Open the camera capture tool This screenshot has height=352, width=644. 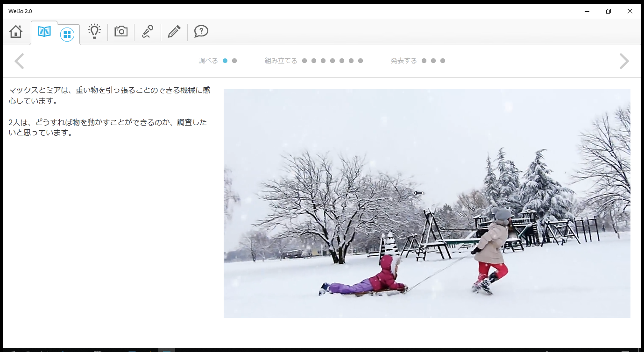(x=121, y=31)
